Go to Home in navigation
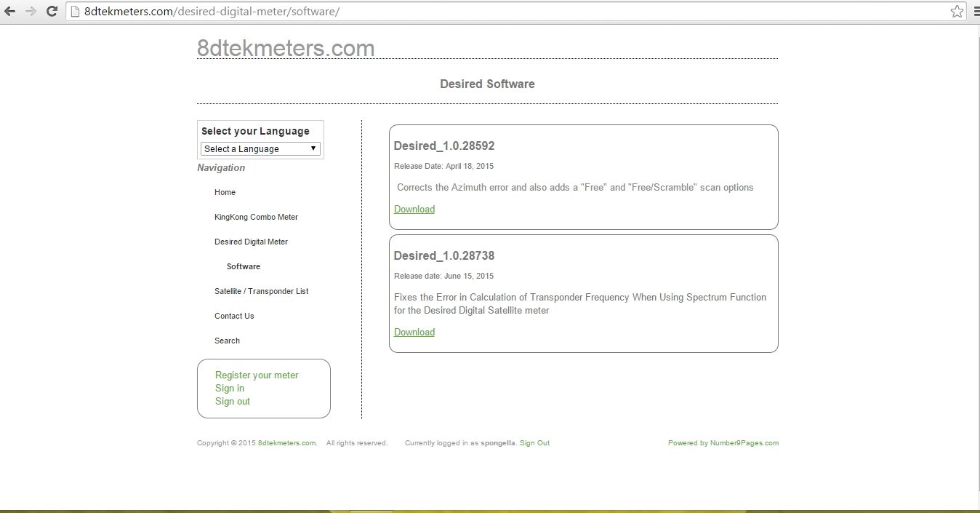Image resolution: width=980 pixels, height=513 pixels. point(225,192)
